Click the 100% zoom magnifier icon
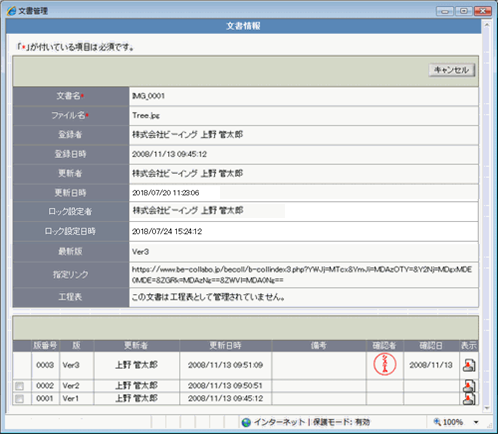498x435 pixels. (437, 422)
